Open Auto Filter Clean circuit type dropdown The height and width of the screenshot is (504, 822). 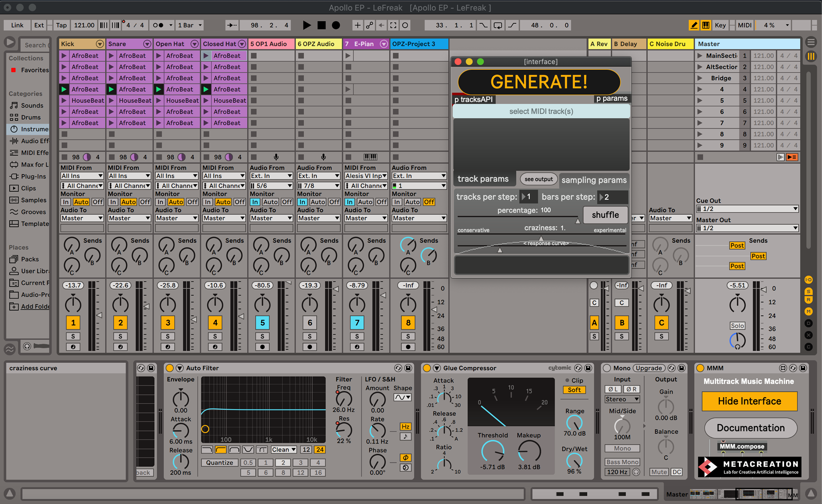(284, 450)
